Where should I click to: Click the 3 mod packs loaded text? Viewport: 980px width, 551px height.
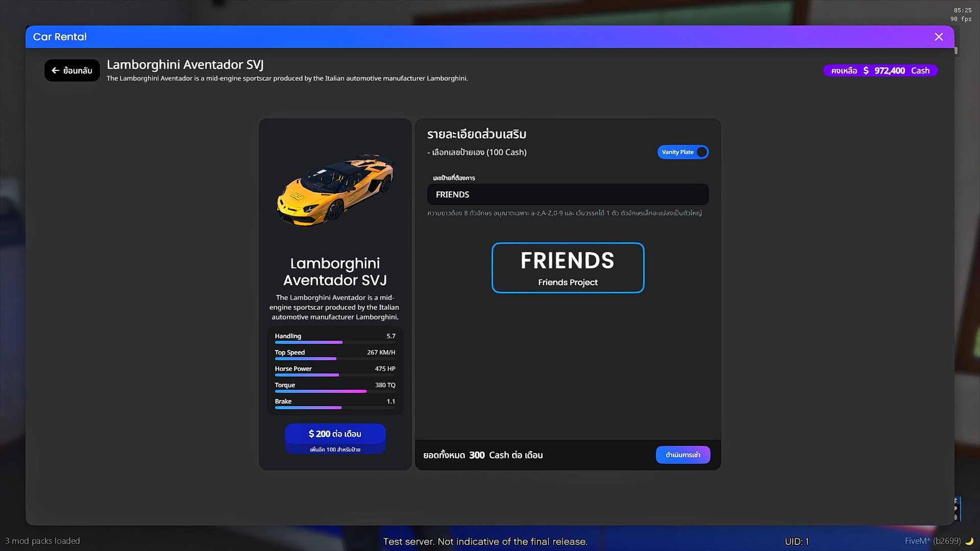click(42, 541)
